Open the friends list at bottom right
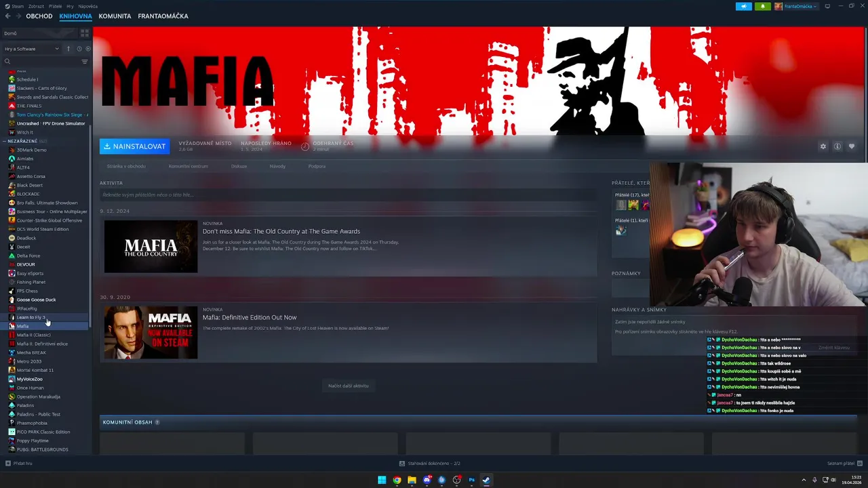Screen dimensions: 868x488 [844, 464]
